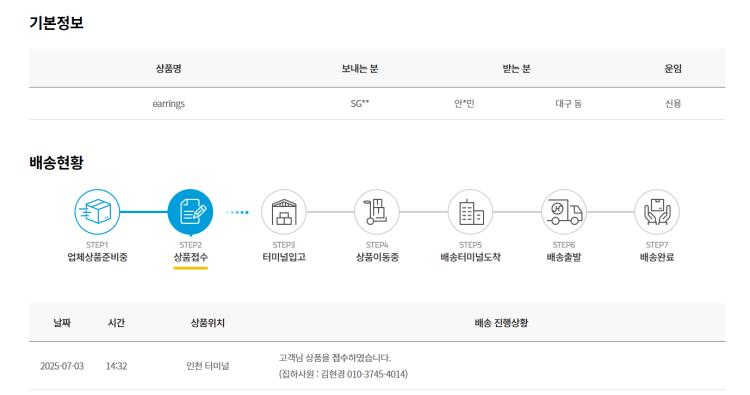Click the STEP2 number label
750x395 pixels.
(x=190, y=245)
